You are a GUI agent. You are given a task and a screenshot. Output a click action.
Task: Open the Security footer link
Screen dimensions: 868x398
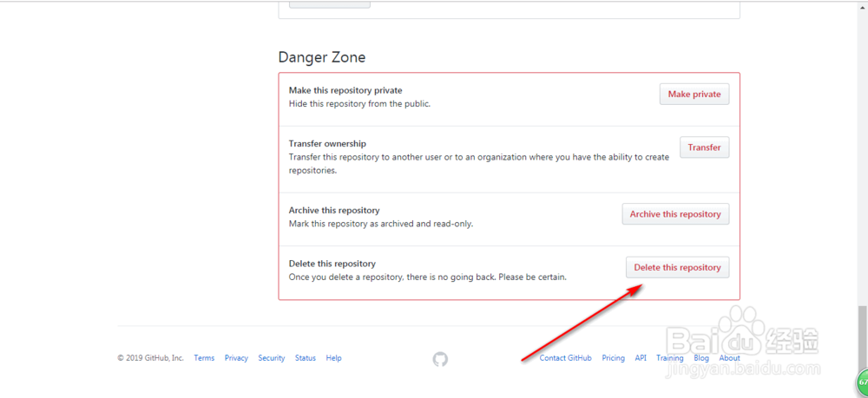coord(271,358)
